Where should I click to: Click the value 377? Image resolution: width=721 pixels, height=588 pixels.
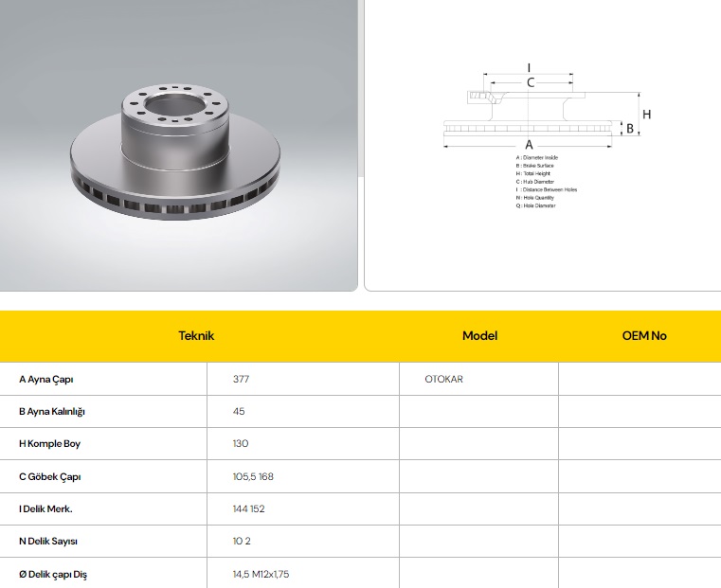241,379
